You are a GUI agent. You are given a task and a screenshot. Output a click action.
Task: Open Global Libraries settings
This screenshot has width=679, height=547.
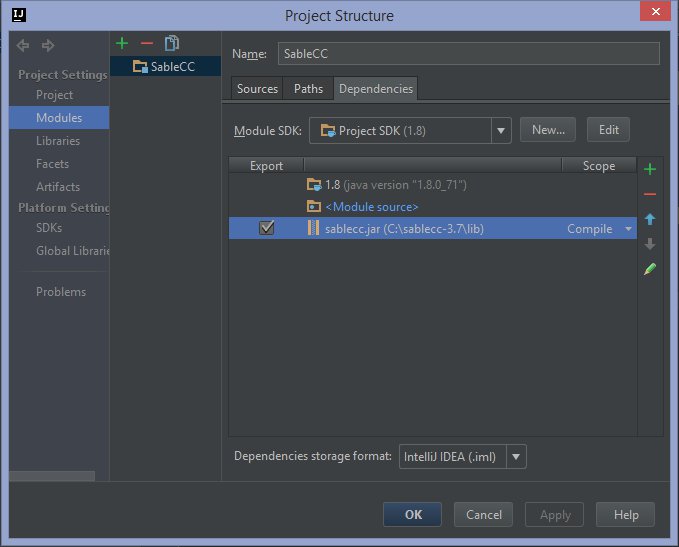(73, 251)
